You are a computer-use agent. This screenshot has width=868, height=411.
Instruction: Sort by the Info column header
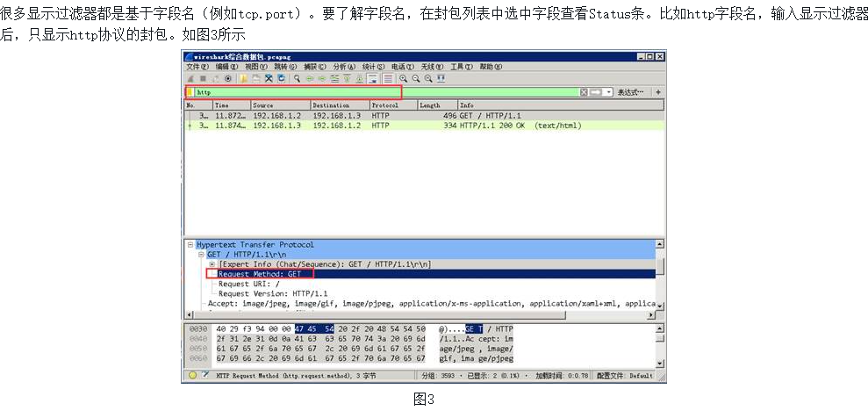click(561, 105)
